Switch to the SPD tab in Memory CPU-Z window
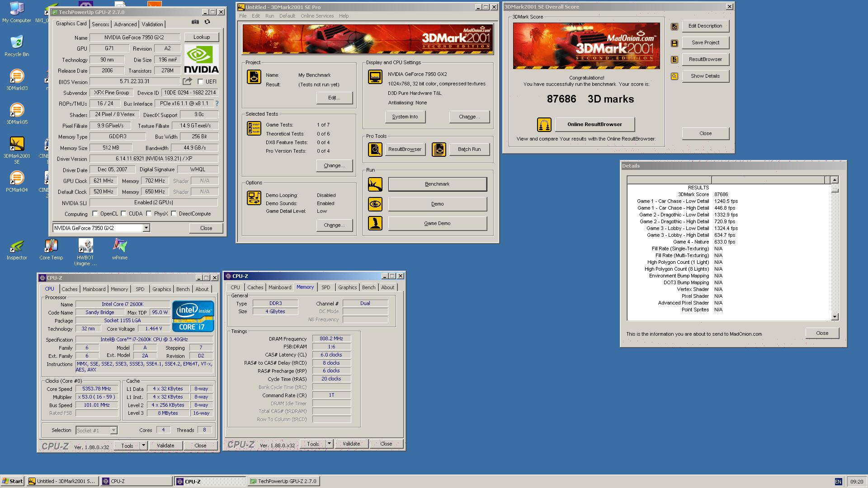Screen dimensions: 868x488 325,287
